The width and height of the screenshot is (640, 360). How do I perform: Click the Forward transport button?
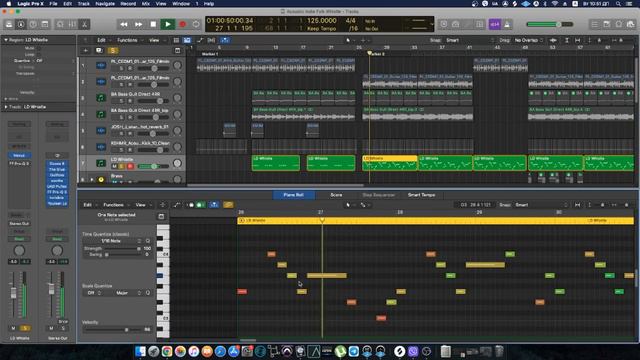tap(138, 24)
